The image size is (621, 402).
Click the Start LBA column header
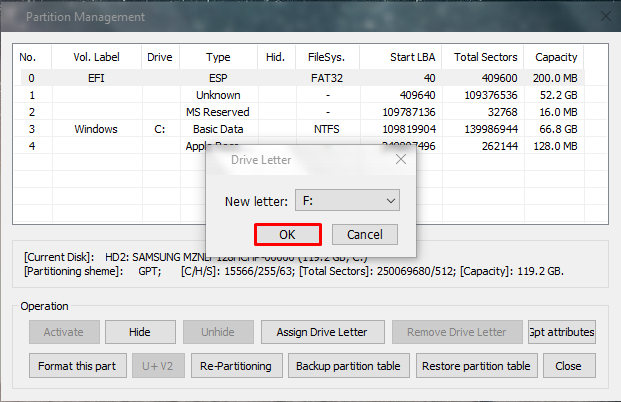tap(400, 58)
